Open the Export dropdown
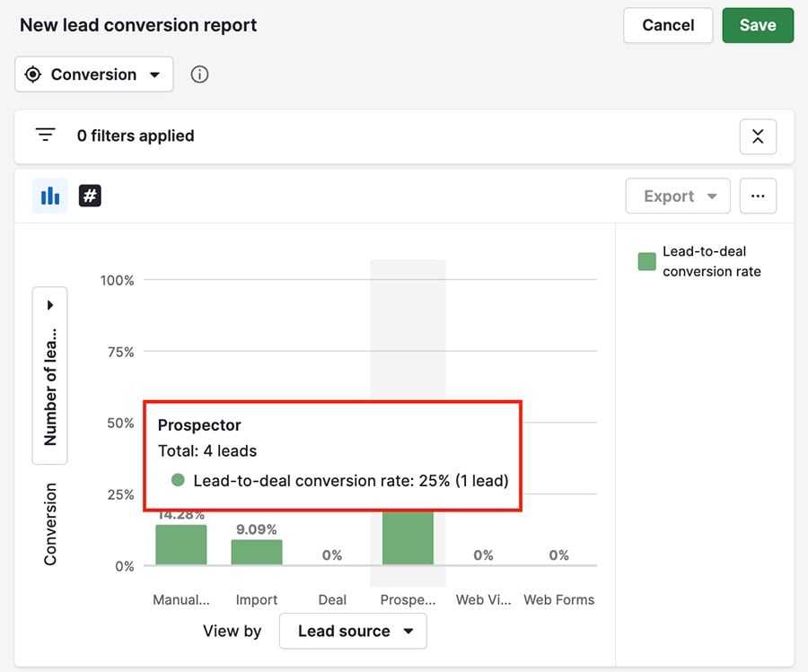This screenshot has height=672, width=808. pyautogui.click(x=677, y=196)
